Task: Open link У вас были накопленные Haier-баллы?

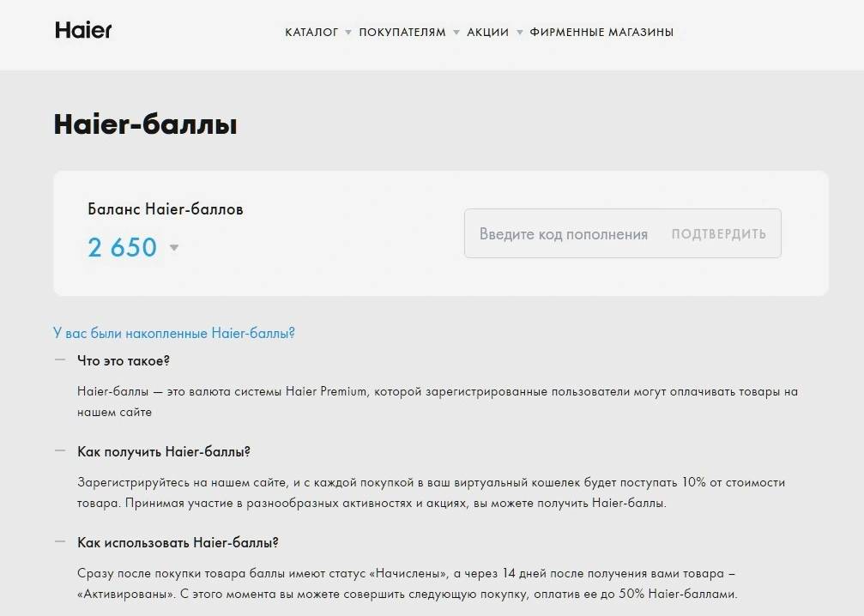Action: click(x=174, y=333)
